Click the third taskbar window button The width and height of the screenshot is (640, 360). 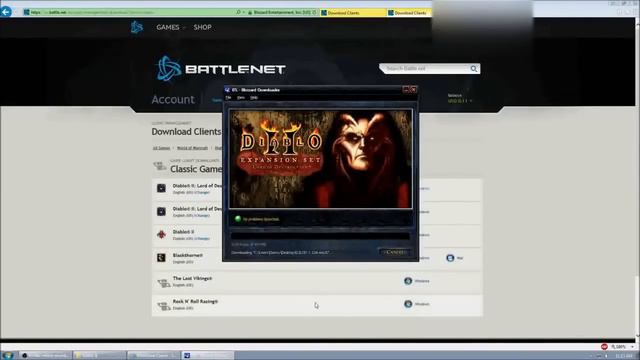[153, 356]
